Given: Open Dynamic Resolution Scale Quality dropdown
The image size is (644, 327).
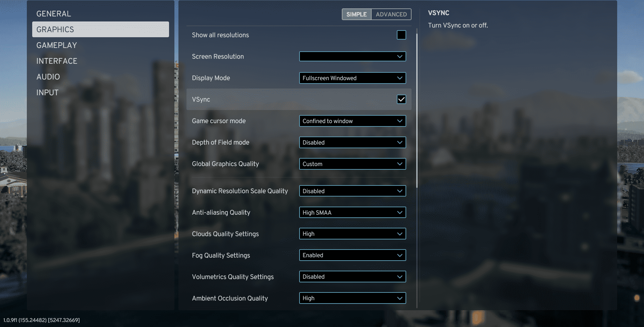Looking at the screenshot, I should [x=352, y=191].
